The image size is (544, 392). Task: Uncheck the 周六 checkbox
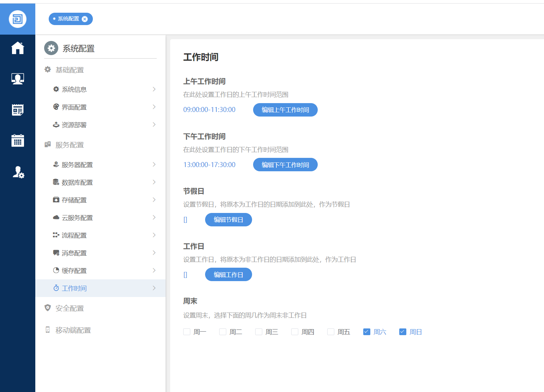367,332
